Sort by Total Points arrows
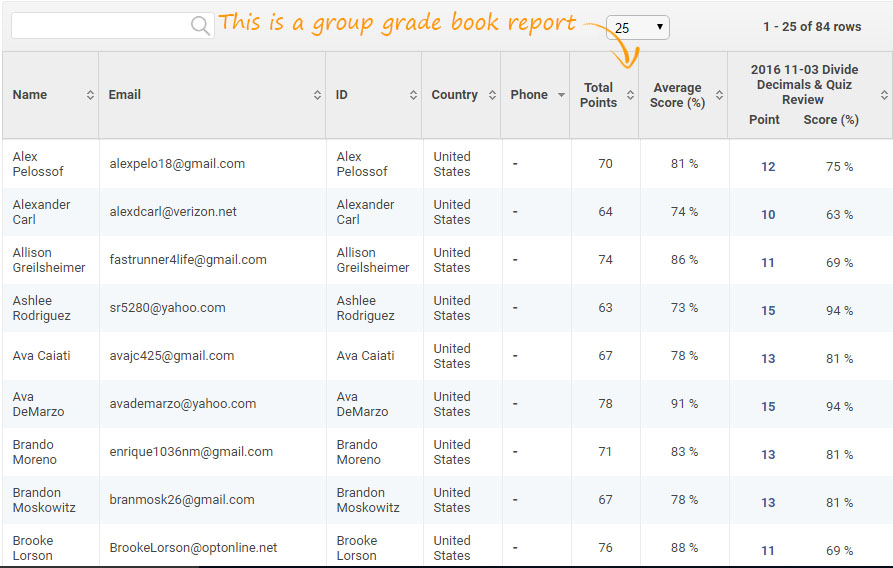The image size is (893, 568). coord(630,95)
